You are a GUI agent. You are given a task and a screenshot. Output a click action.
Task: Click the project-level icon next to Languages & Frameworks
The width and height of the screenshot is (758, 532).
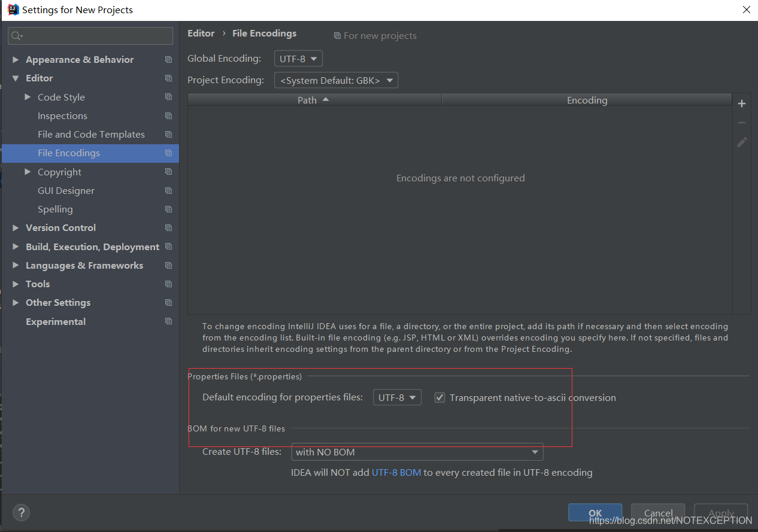click(168, 265)
